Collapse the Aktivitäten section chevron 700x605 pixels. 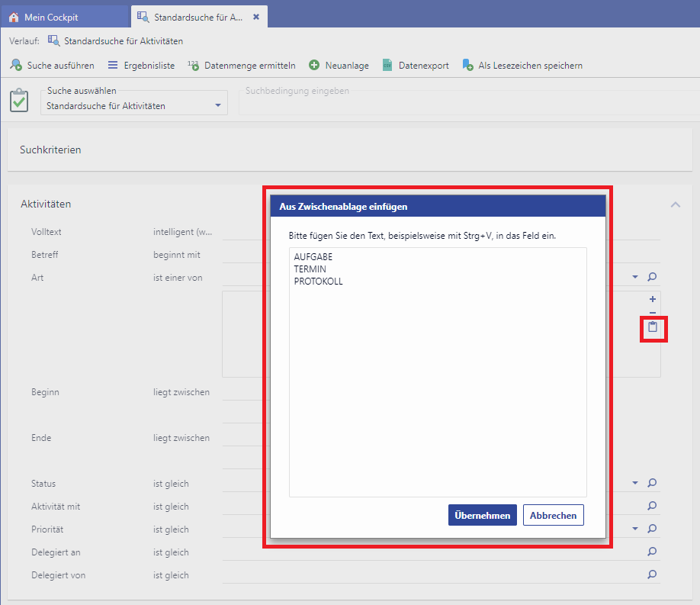coord(676,204)
